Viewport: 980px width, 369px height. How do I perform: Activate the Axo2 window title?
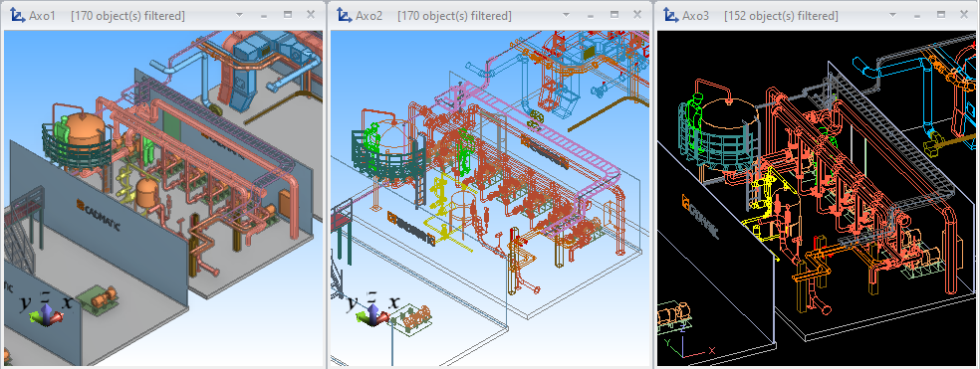pos(368,16)
